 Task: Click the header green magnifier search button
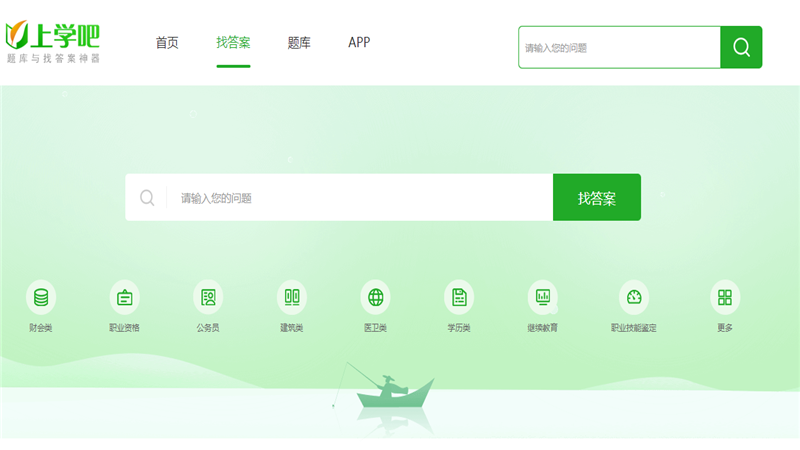[x=741, y=47]
